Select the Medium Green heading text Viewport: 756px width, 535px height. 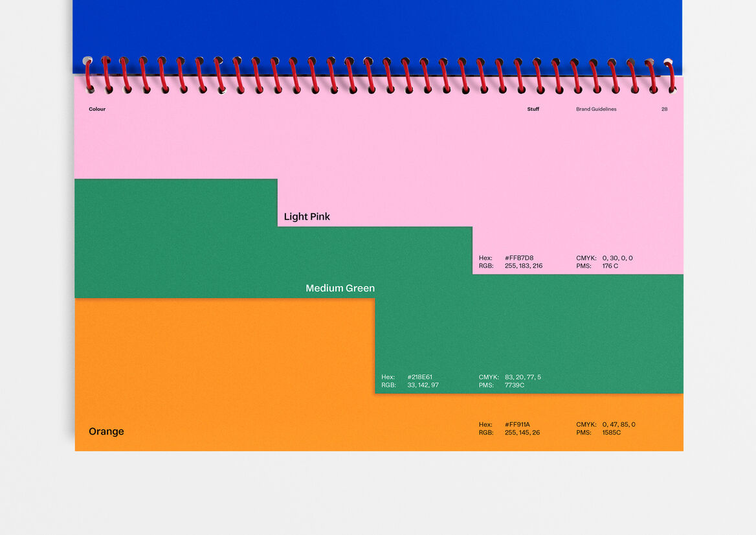[x=340, y=288]
